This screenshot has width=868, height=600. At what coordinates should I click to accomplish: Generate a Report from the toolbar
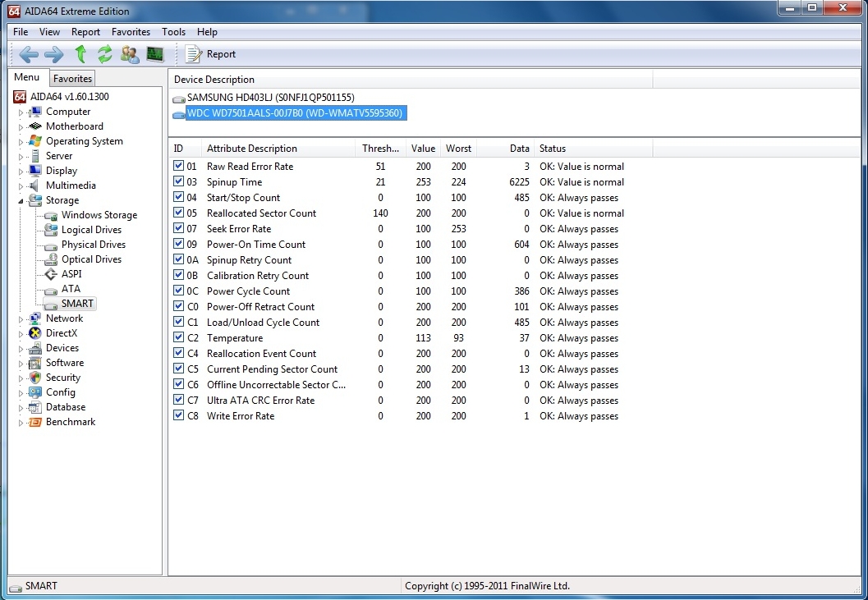tap(211, 54)
